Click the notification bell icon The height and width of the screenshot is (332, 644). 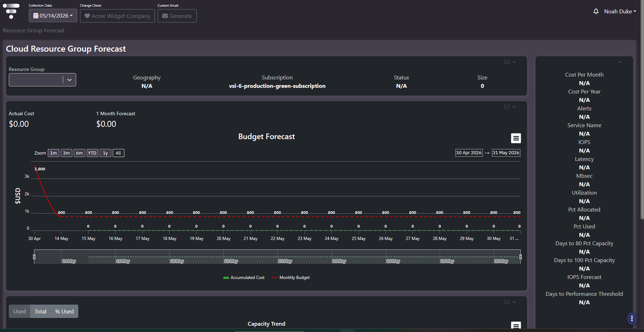pos(596,11)
